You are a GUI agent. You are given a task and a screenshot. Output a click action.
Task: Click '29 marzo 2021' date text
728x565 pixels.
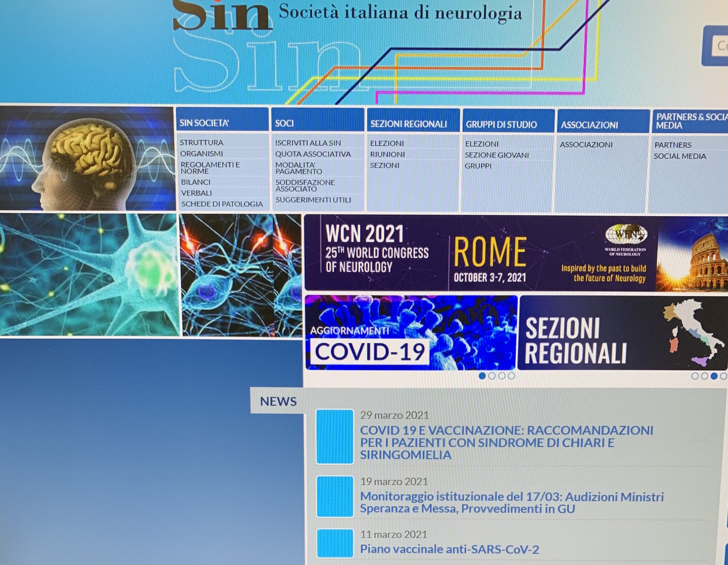394,415
